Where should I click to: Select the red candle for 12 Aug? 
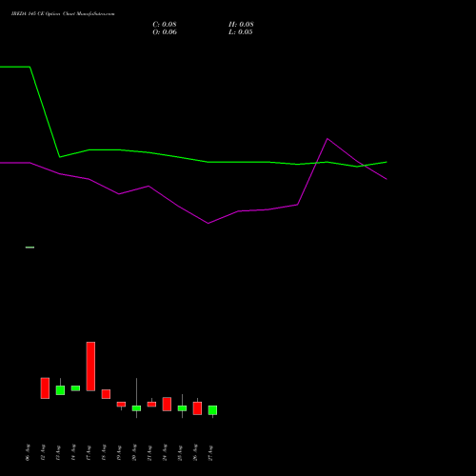[x=45, y=388]
